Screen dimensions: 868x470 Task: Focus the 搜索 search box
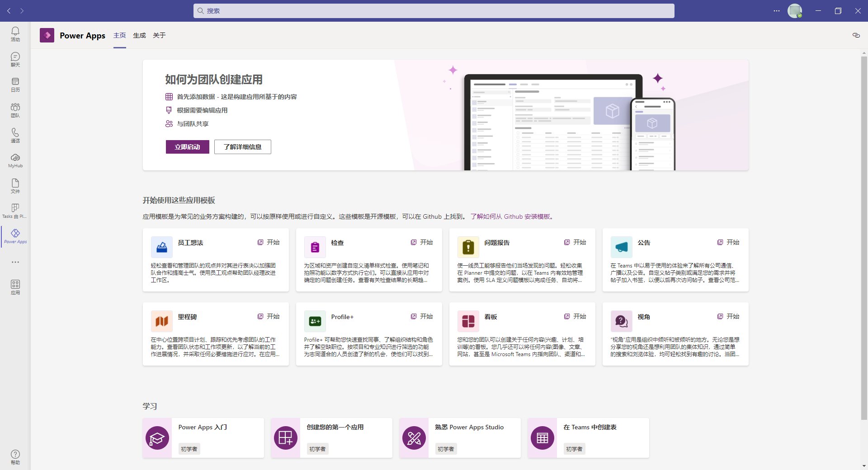(x=434, y=11)
